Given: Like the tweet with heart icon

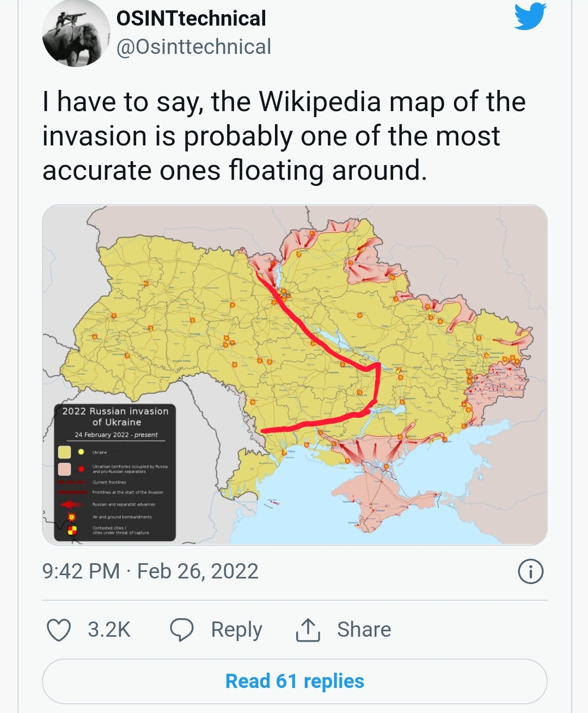Looking at the screenshot, I should 59,630.
